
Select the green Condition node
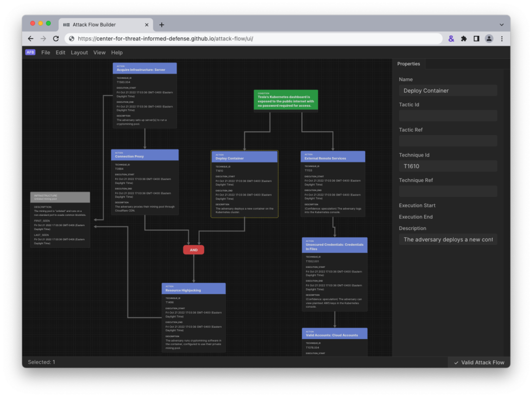[285, 100]
